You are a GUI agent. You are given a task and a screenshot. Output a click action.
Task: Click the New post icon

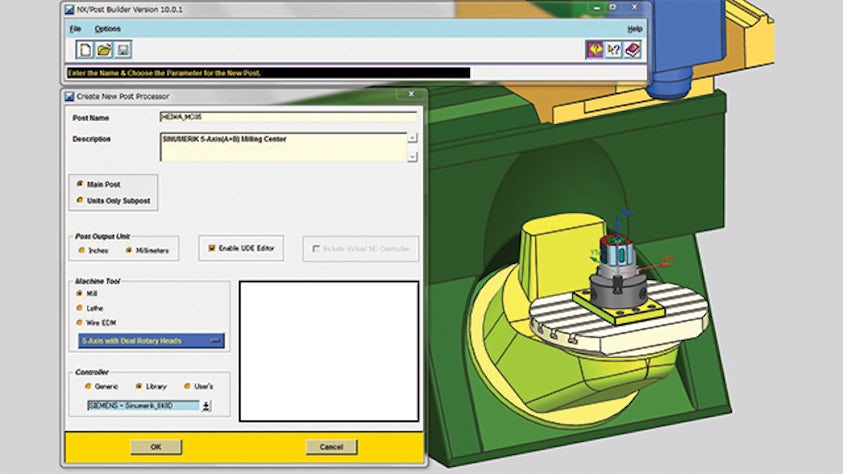[x=84, y=50]
